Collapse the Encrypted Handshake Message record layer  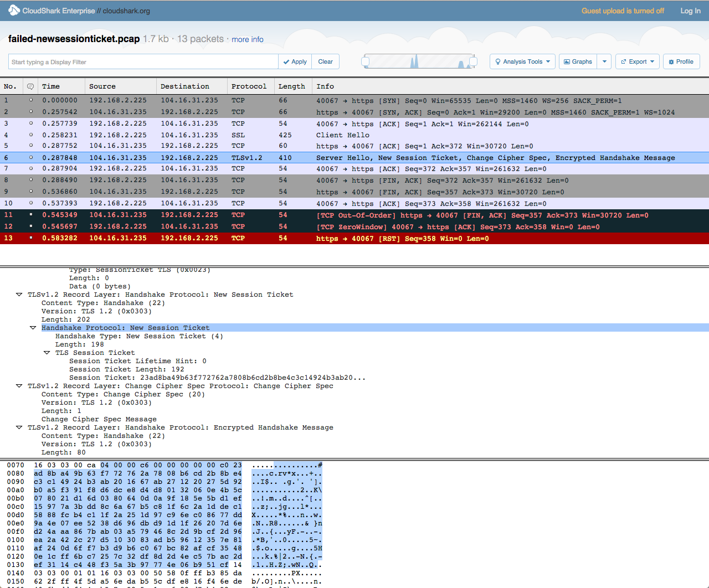point(19,427)
